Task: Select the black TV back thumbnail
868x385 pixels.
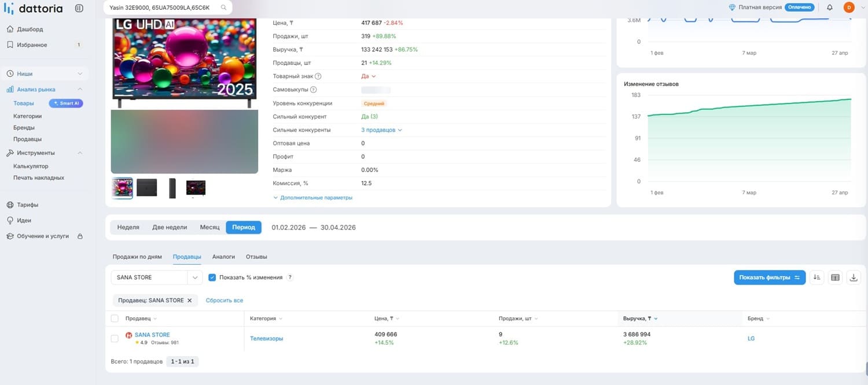Action: point(146,188)
